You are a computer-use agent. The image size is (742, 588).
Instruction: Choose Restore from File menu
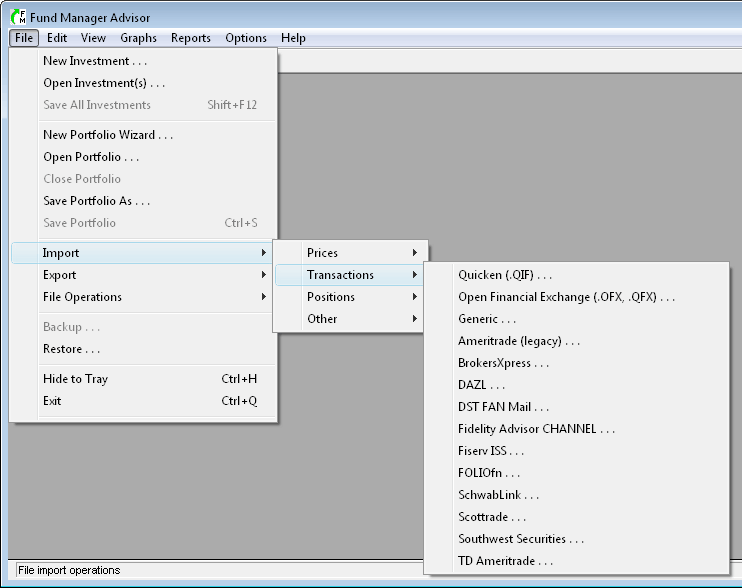143,349
